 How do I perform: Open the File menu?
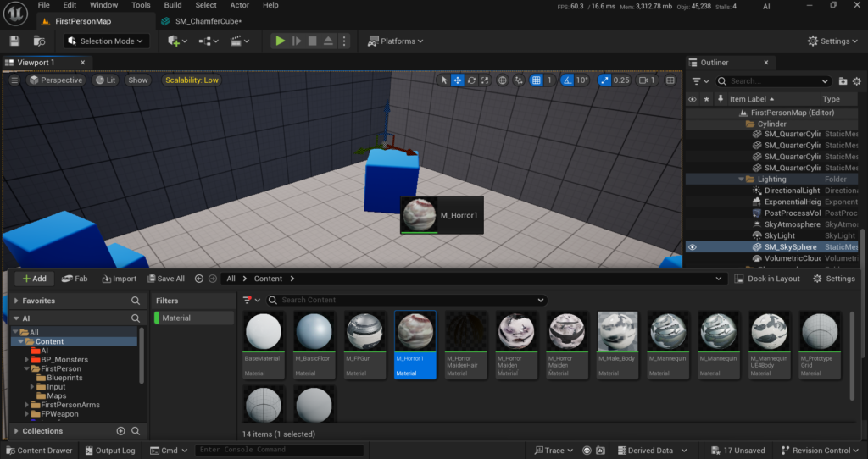click(44, 5)
